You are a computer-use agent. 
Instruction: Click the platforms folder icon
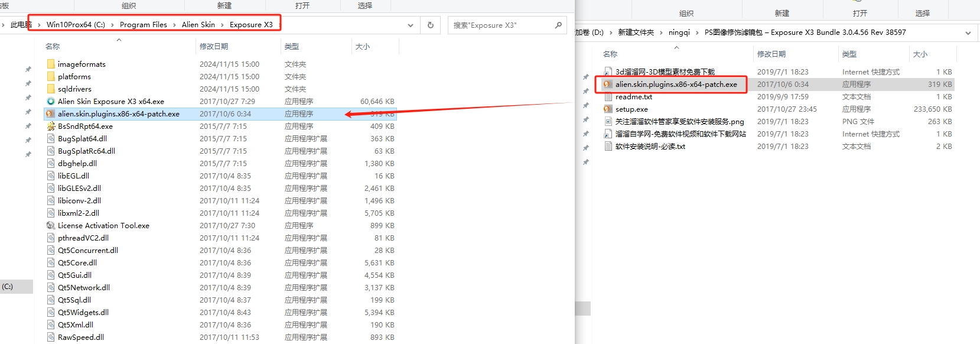51,76
